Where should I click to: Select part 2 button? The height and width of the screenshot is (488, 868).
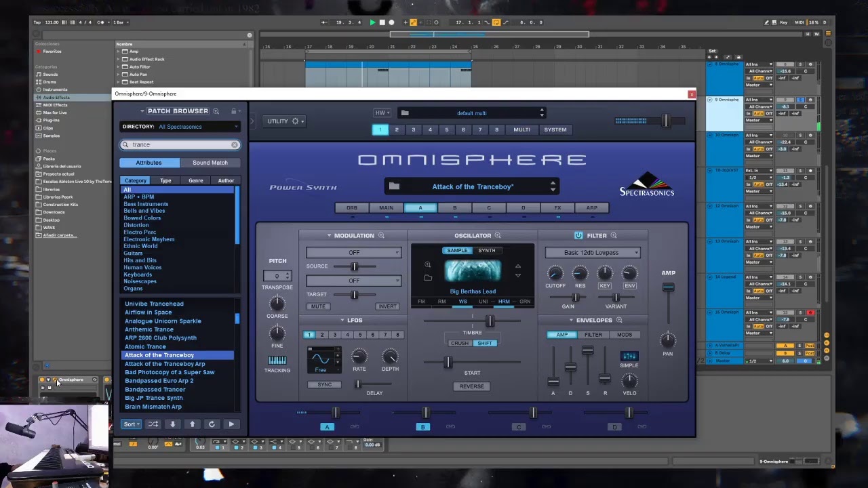click(397, 129)
